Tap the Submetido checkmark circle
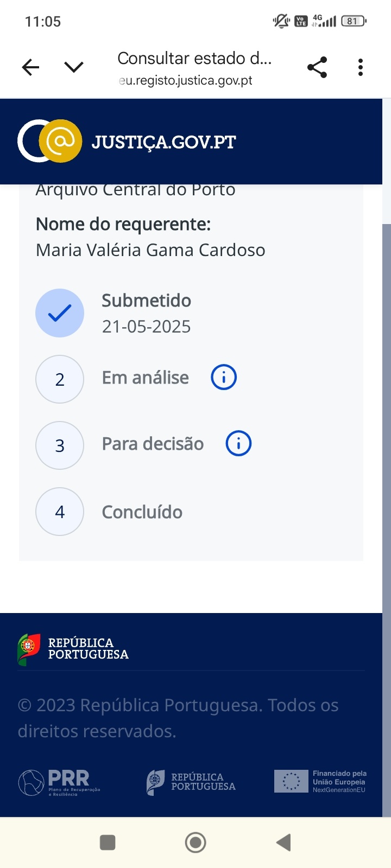Screen dimensions: 391x868 [60, 313]
